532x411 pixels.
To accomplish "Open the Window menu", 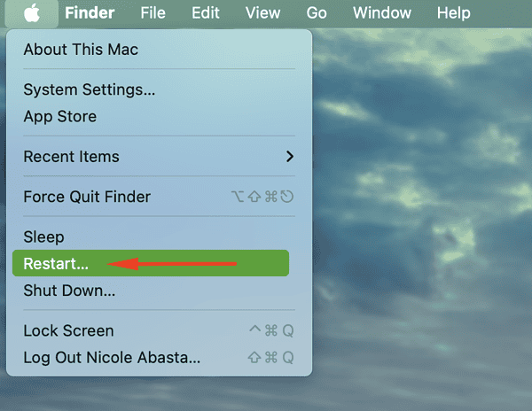I will click(381, 13).
